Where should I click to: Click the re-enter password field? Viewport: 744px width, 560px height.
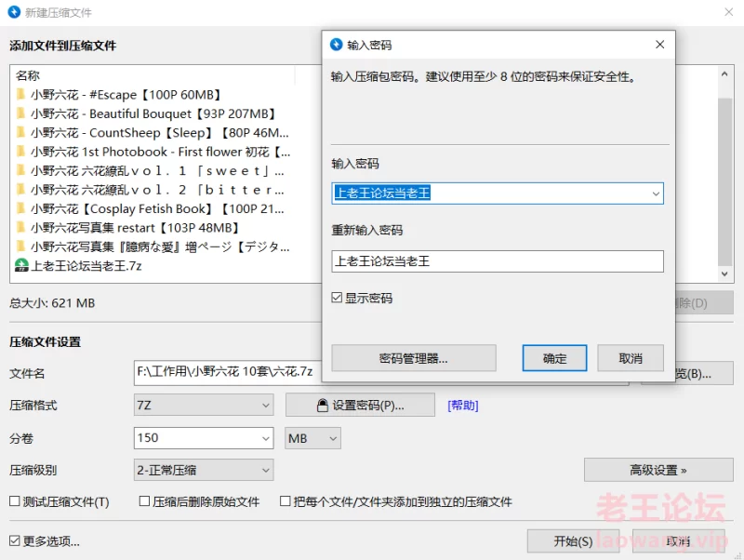(x=497, y=261)
